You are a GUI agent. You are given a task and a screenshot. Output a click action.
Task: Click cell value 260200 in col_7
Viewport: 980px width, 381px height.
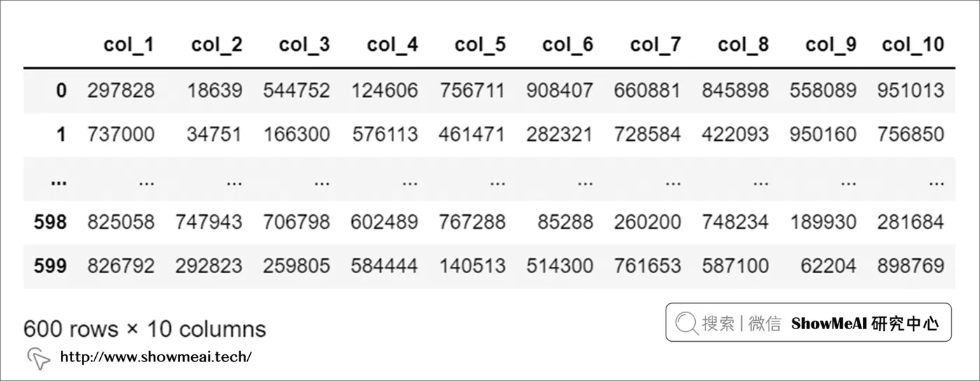click(647, 222)
